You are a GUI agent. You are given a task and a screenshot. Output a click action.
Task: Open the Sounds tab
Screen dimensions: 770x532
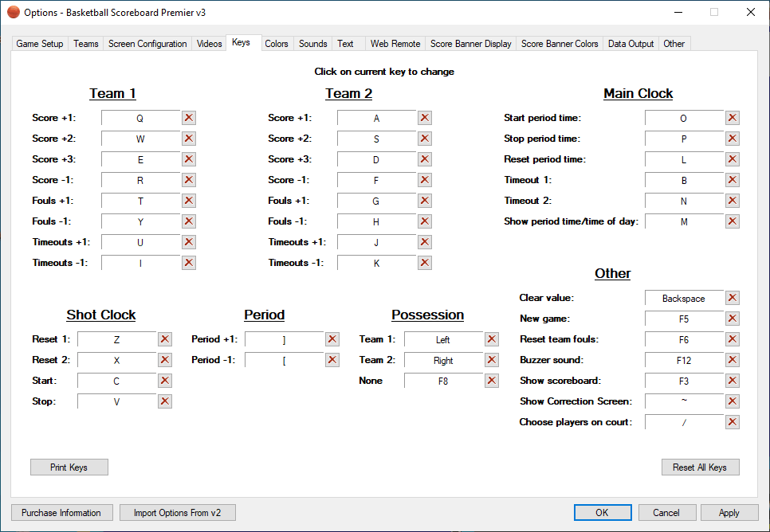[x=313, y=44]
